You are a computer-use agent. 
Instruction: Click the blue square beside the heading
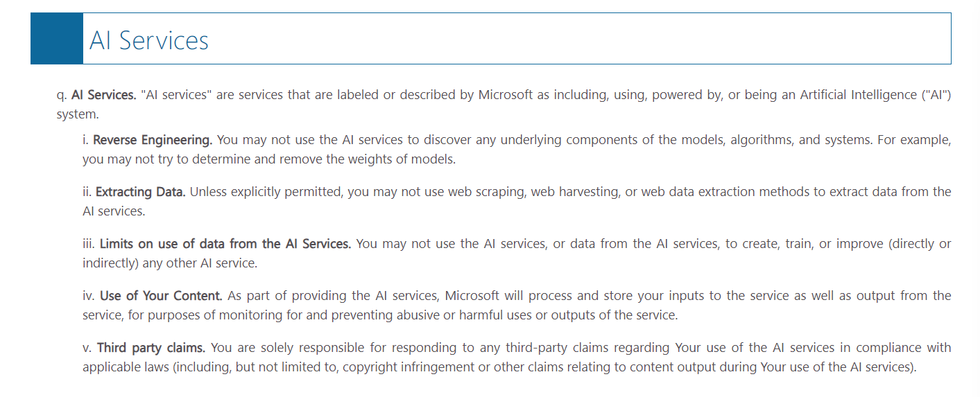pos(57,39)
